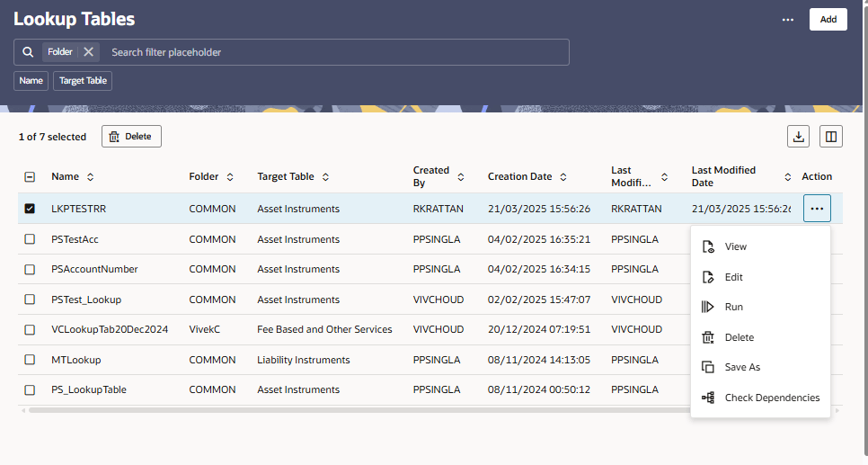Sort by Target Table column
The width and height of the screenshot is (868, 465).
(x=325, y=177)
